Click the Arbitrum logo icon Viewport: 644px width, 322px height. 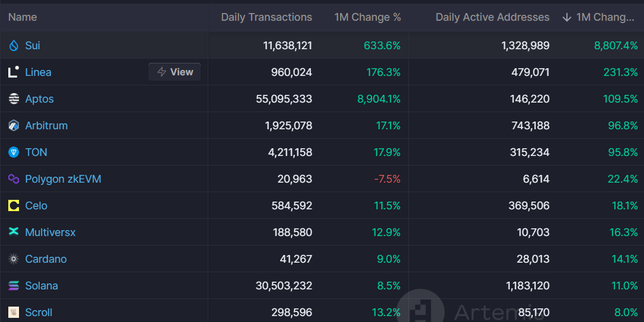[x=14, y=126]
